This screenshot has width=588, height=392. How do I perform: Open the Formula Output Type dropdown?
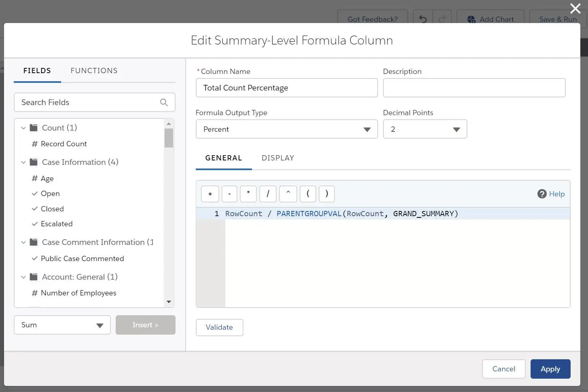coord(287,129)
